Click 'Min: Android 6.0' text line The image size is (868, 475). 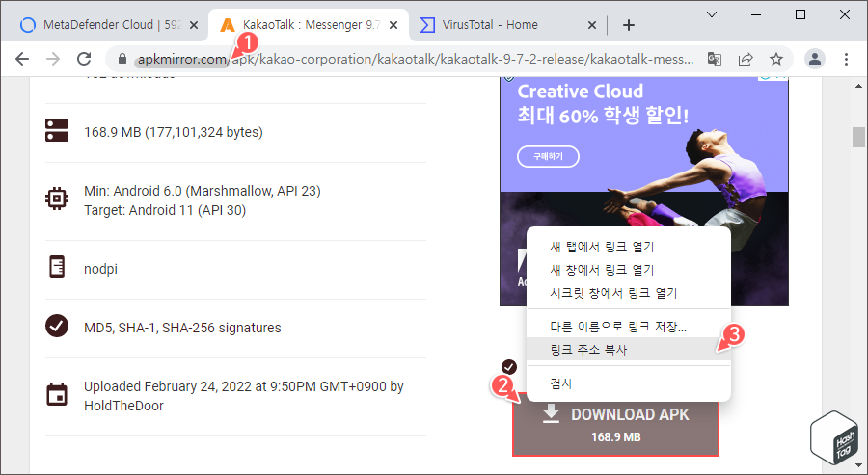coord(203,192)
